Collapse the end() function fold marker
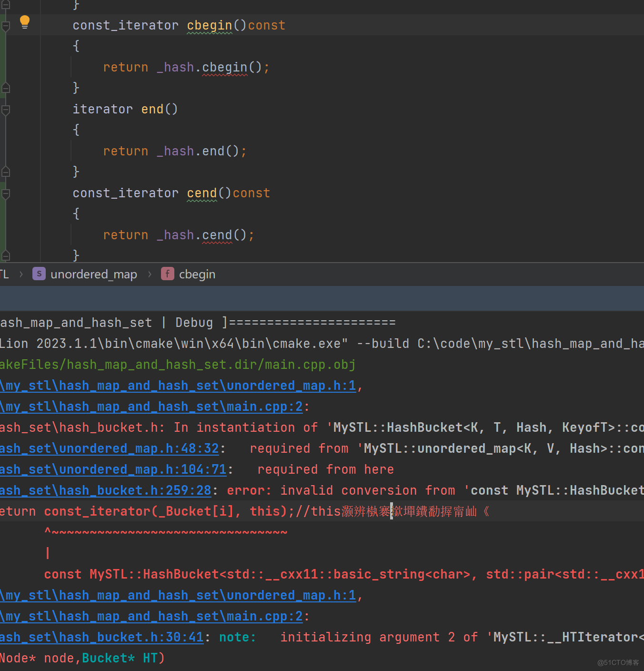This screenshot has width=644, height=671. [x=6, y=110]
